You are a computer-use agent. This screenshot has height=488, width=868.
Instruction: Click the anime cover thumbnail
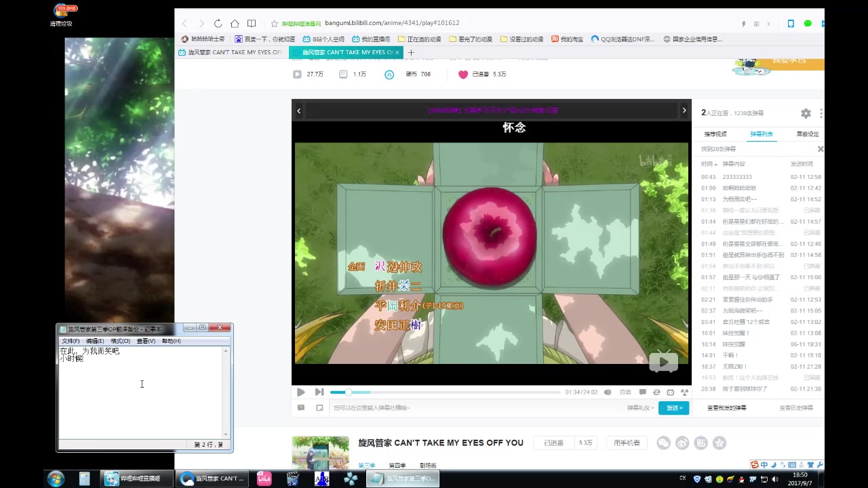click(x=320, y=453)
